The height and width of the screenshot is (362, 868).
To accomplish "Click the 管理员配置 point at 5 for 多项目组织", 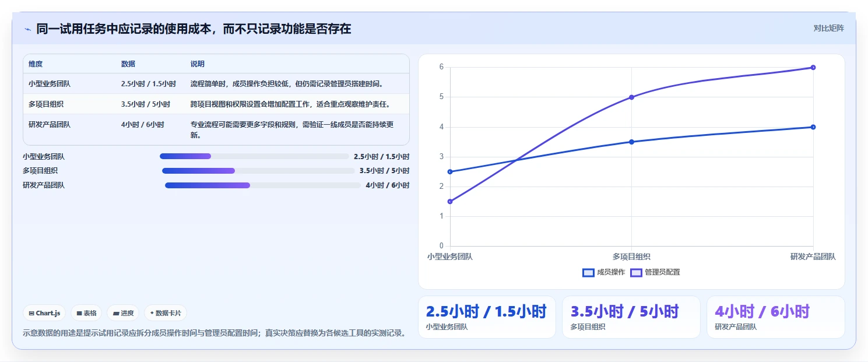I will tap(631, 97).
